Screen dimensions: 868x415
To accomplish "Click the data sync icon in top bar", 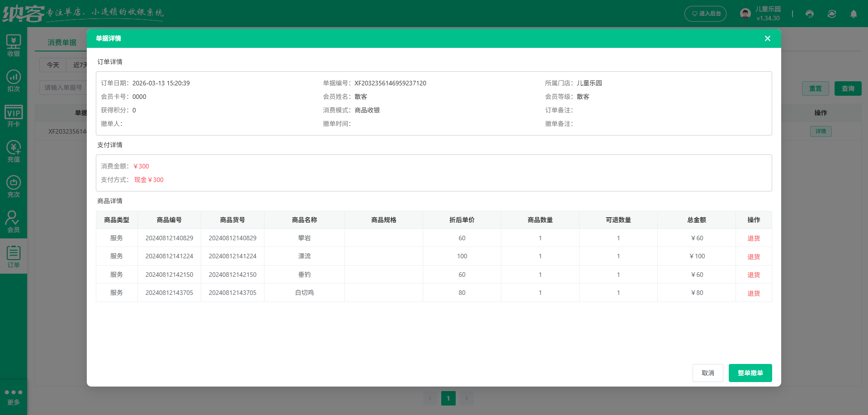I will click(x=832, y=14).
